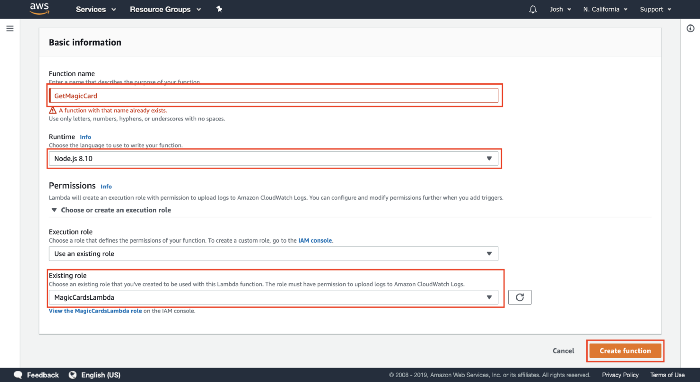Viewport: 700px width, 382px height.
Task: Open the Josh account menu
Action: (560, 9)
